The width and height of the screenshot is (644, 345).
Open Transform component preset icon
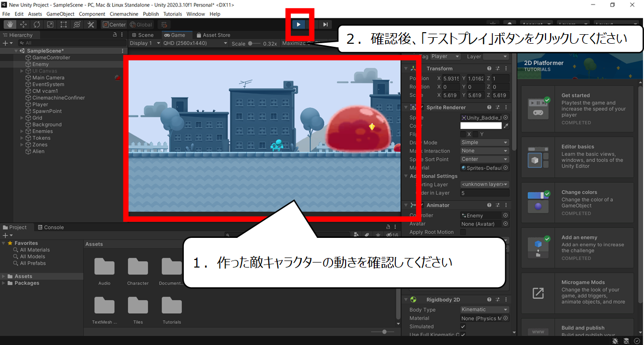[x=498, y=68]
